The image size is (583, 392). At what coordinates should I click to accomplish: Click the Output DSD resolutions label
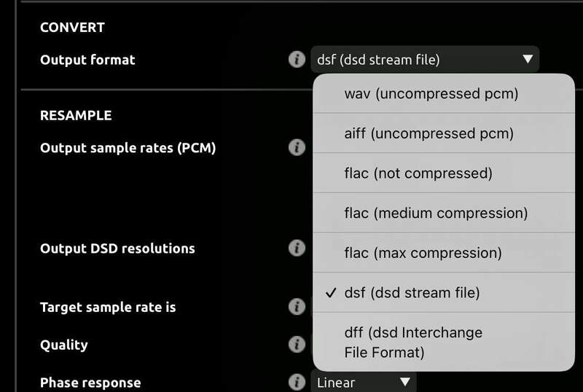[x=117, y=248]
